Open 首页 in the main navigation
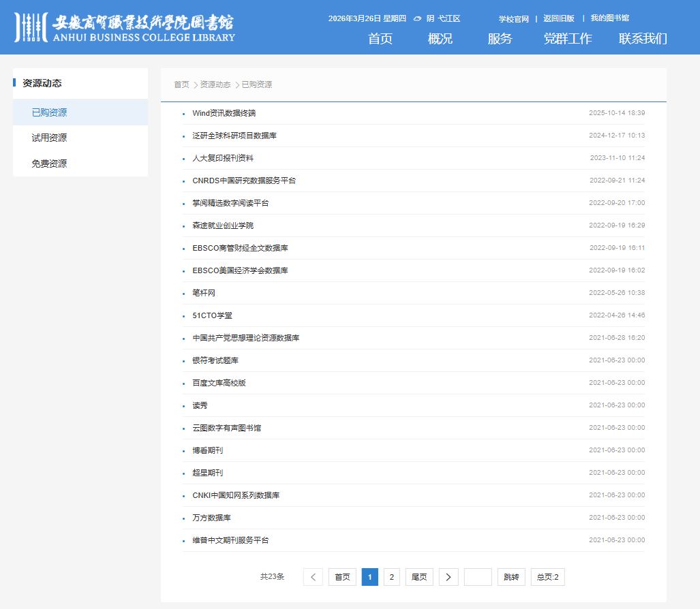This screenshot has width=700, height=609. pos(380,39)
